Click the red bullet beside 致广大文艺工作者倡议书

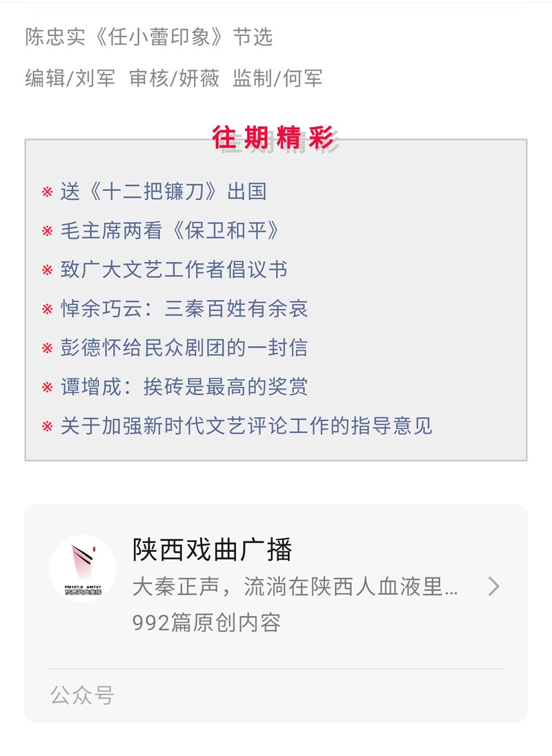pyautogui.click(x=47, y=270)
